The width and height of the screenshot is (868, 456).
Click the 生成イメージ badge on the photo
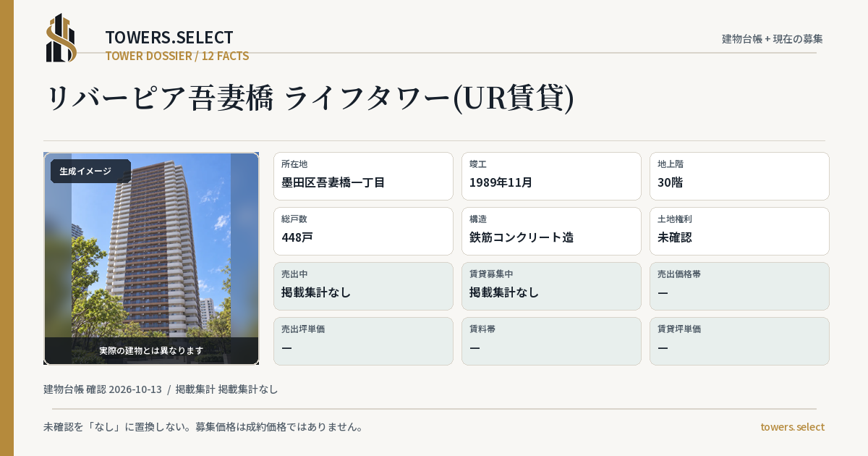[x=90, y=172]
